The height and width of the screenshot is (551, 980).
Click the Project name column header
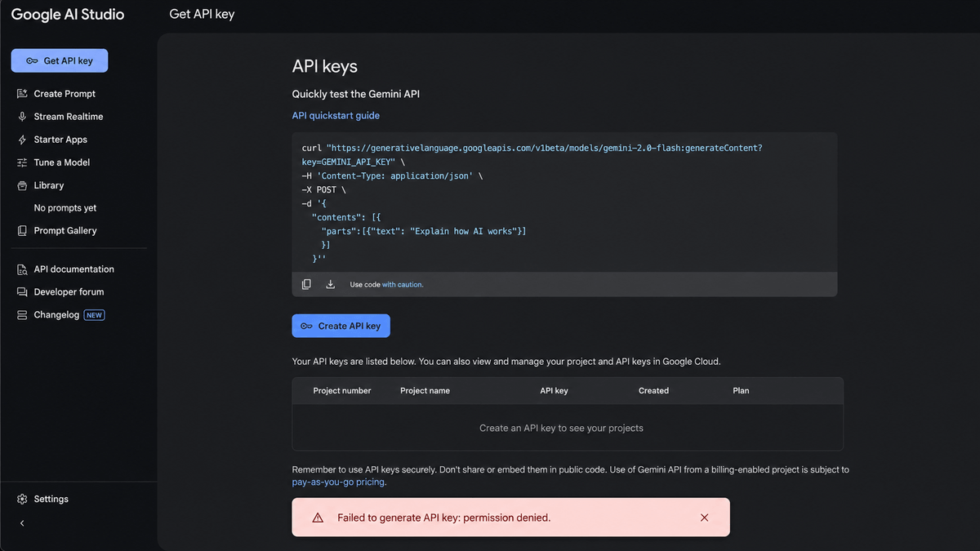425,391
